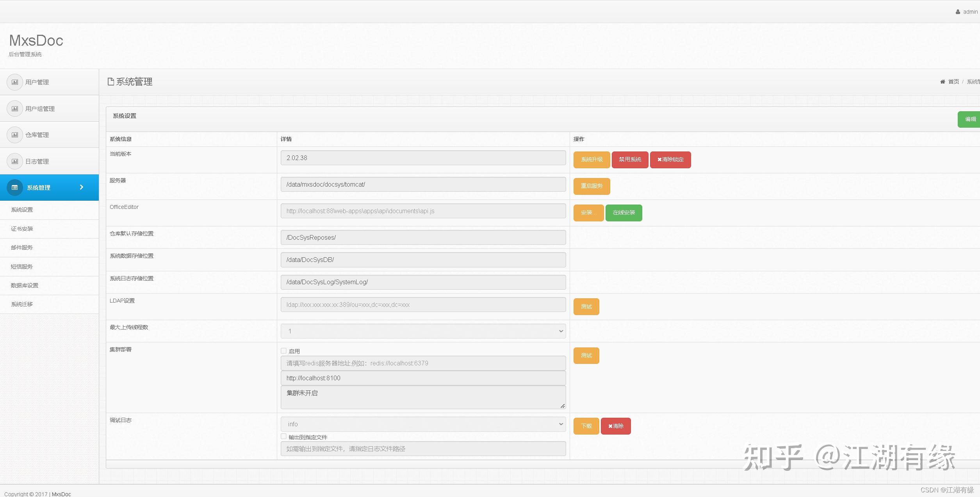980x497 pixels.
Task: Click the home icon in breadcrumb
Action: click(x=943, y=82)
